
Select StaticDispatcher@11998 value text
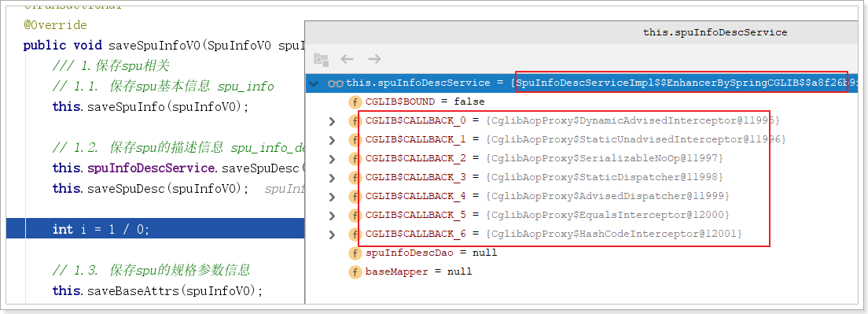tap(605, 178)
